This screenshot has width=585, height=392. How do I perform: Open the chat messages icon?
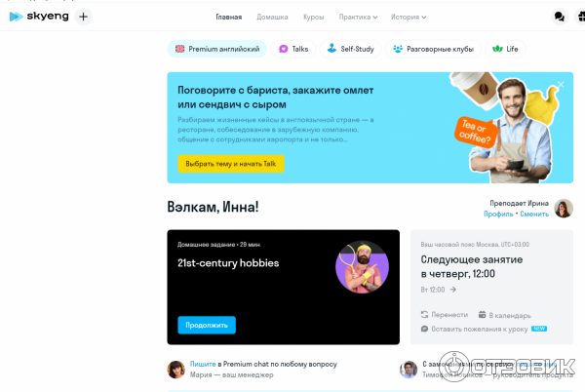pyautogui.click(x=559, y=17)
